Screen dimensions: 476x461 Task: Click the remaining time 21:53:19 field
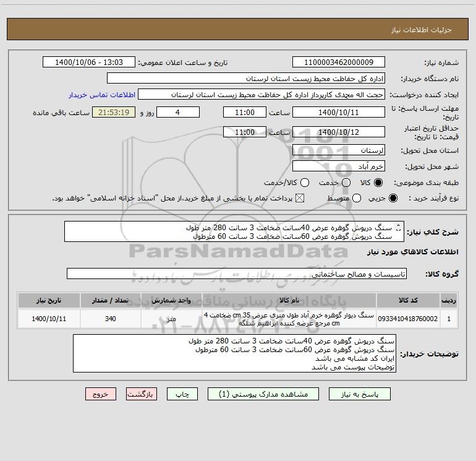click(114, 112)
